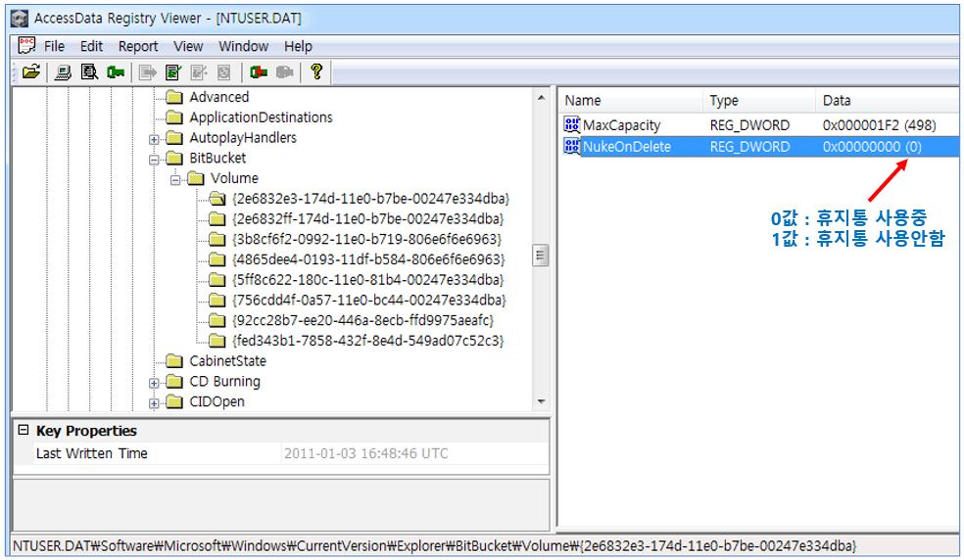Select the AutoplayHandlers key label
Screen dimensions: 964x560
pos(243,138)
